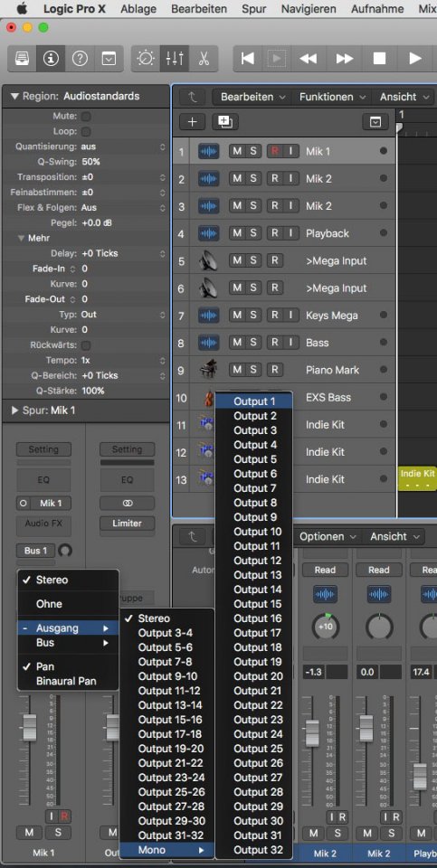Image resolution: width=437 pixels, height=868 pixels.
Task: Open the Funktionen dropdown
Action: pos(332,98)
